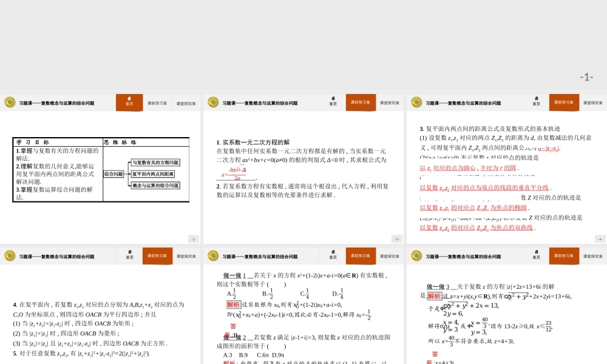Click the gold logo on slide 4
This screenshot has width=607, height=364.
click(416, 102)
